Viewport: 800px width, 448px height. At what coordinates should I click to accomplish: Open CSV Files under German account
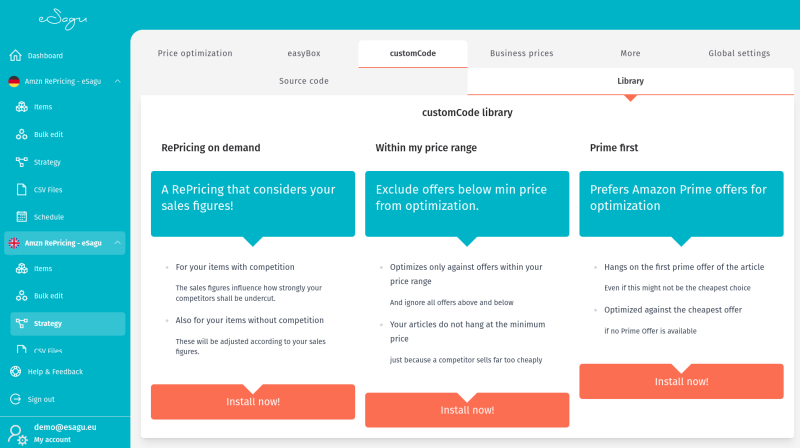point(48,190)
